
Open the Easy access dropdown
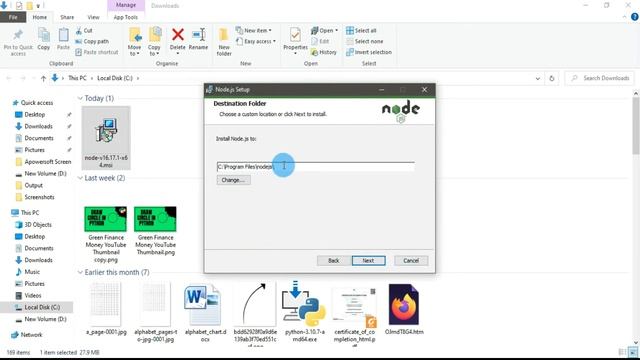(x=256, y=41)
